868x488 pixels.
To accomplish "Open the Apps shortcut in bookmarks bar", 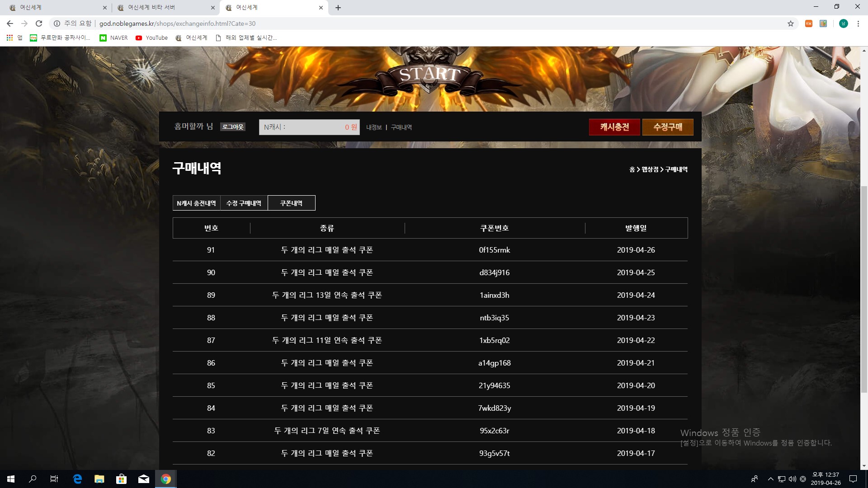I will (x=14, y=38).
